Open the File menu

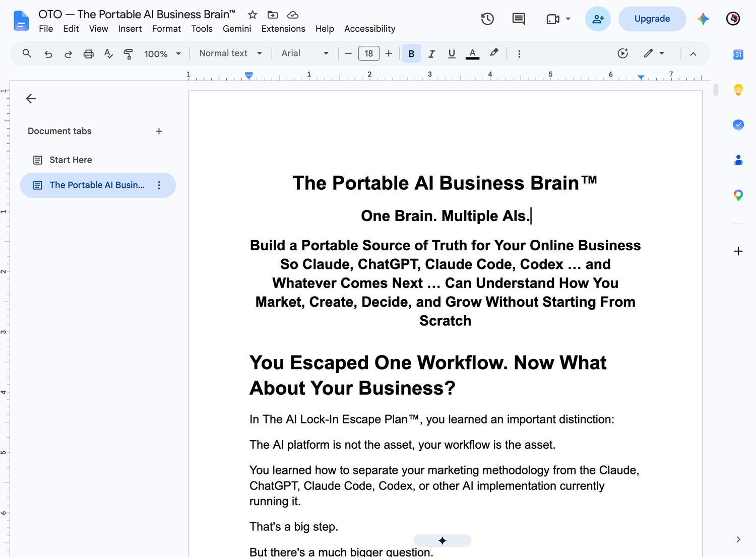point(46,29)
